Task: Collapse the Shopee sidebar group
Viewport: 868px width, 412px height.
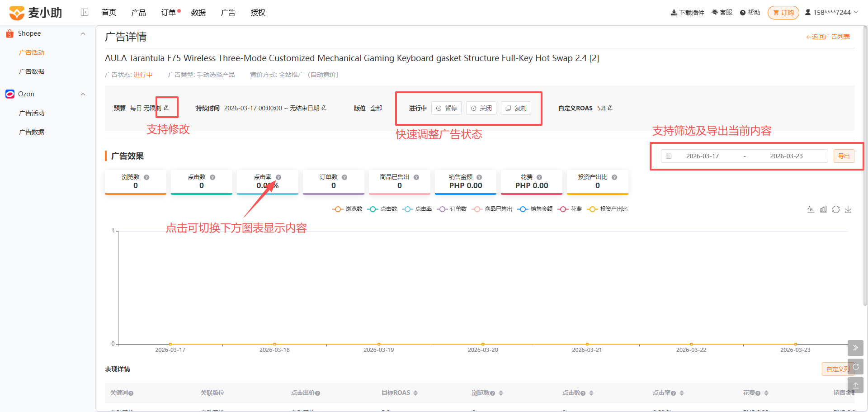Action: 83,33
